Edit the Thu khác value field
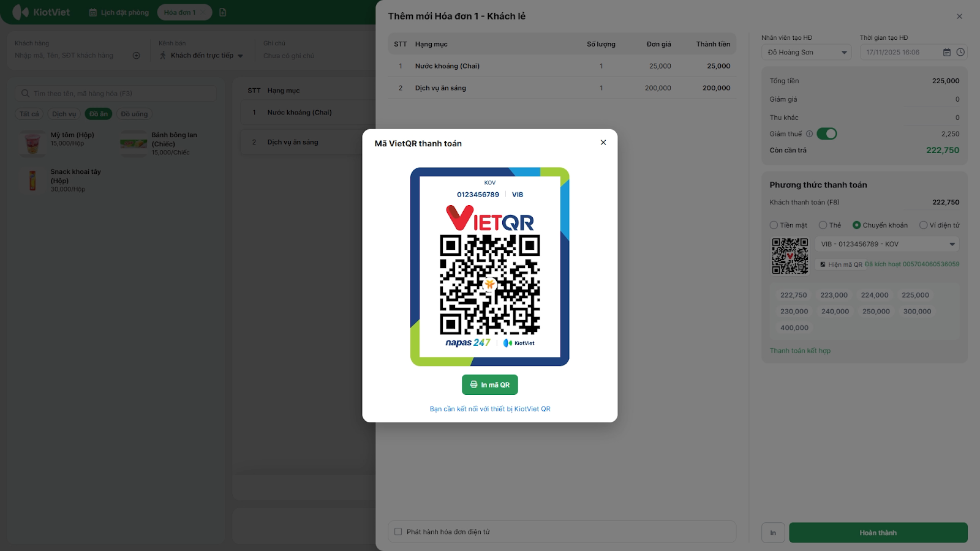The width and height of the screenshot is (980, 551). (x=933, y=118)
